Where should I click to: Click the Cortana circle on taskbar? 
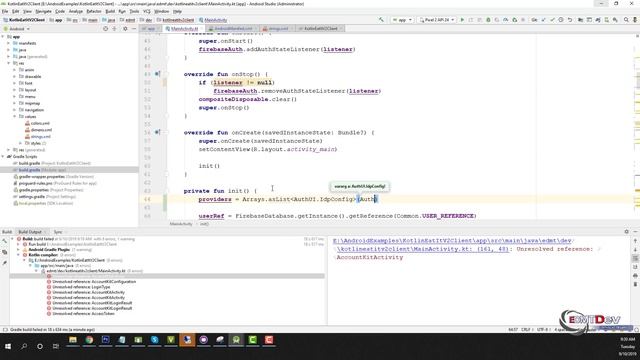point(40,346)
